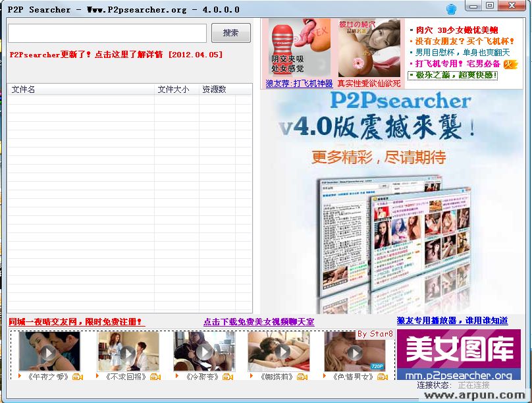This screenshot has height=403, width=532.
Task: Sort results by the 文件大小 column
Action: (174, 89)
